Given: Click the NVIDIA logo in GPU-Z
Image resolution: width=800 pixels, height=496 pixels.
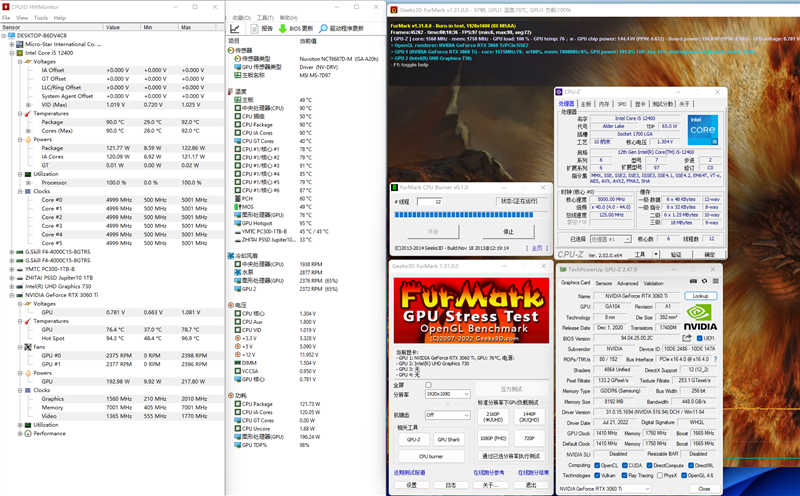Looking at the screenshot, I should pyautogui.click(x=700, y=317).
